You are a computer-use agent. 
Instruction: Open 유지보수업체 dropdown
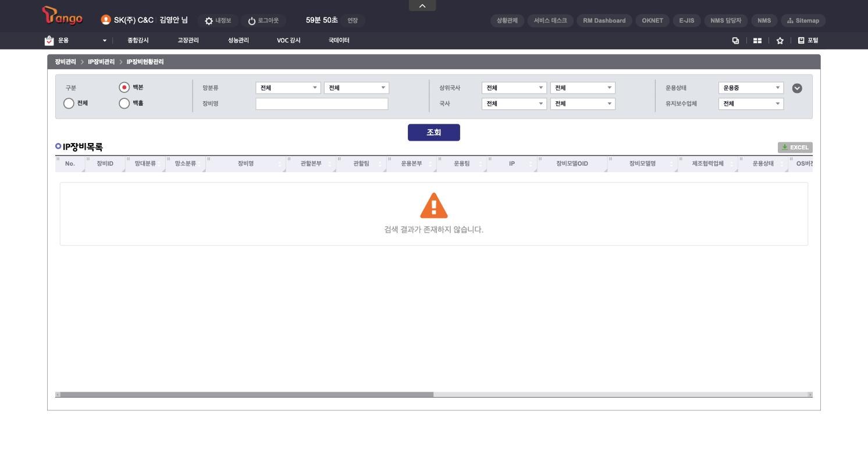point(751,103)
